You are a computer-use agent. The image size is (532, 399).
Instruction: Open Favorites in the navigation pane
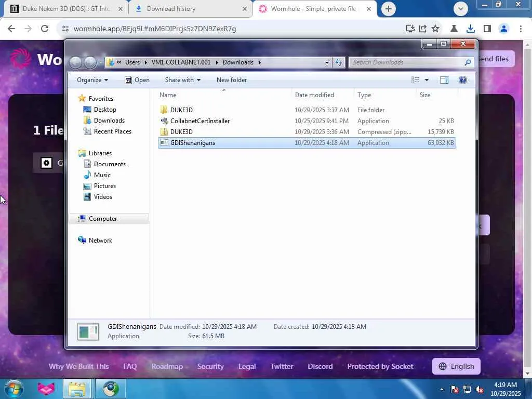[x=101, y=98]
